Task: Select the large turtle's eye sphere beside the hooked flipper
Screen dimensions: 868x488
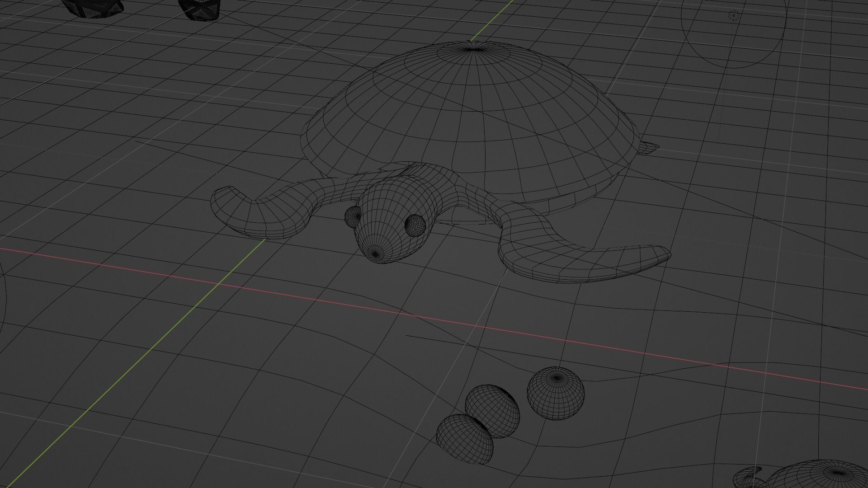Action: (353, 217)
